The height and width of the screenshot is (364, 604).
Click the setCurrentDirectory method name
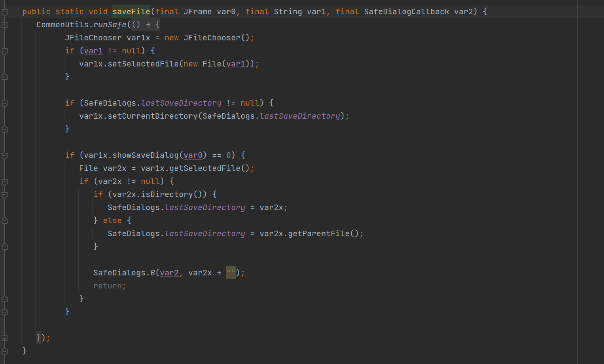click(x=152, y=116)
